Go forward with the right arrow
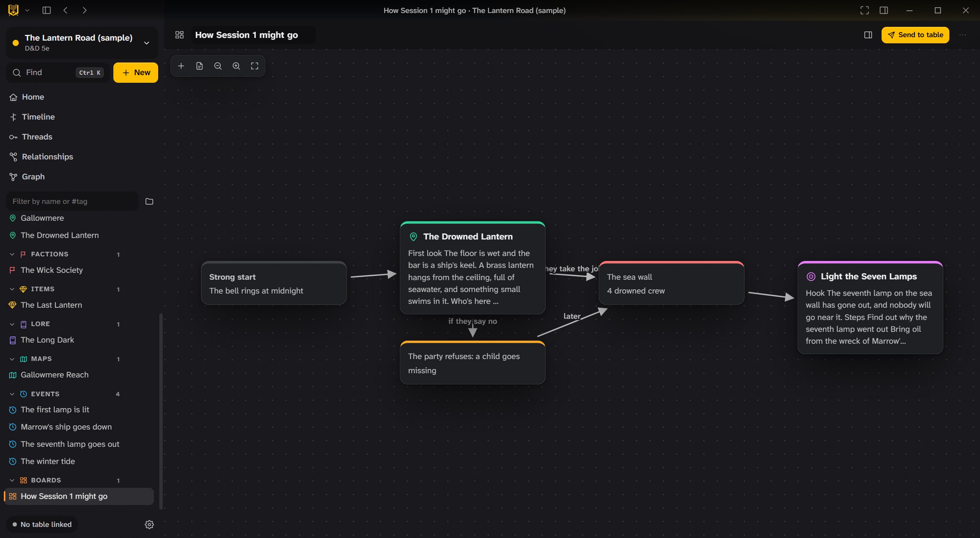The height and width of the screenshot is (538, 980). pyautogui.click(x=85, y=10)
